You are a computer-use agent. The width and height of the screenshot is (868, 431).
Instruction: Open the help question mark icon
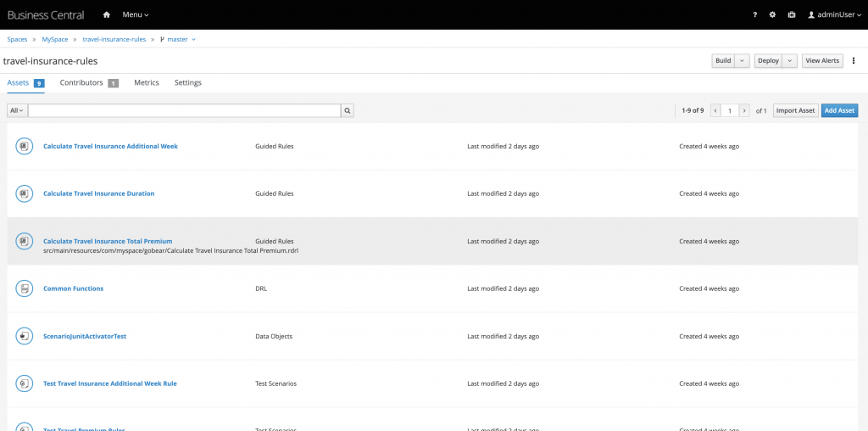click(754, 14)
